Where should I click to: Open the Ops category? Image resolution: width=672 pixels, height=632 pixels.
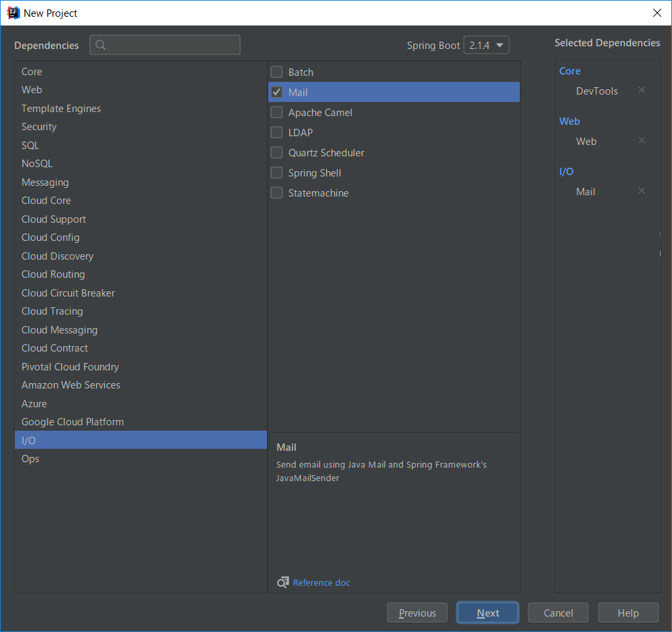[x=141, y=459]
